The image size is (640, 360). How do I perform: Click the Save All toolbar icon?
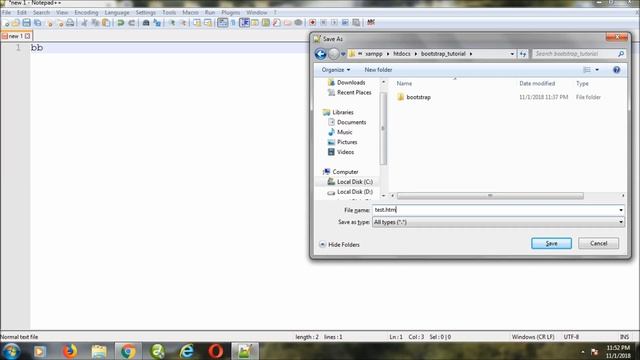[x=38, y=23]
